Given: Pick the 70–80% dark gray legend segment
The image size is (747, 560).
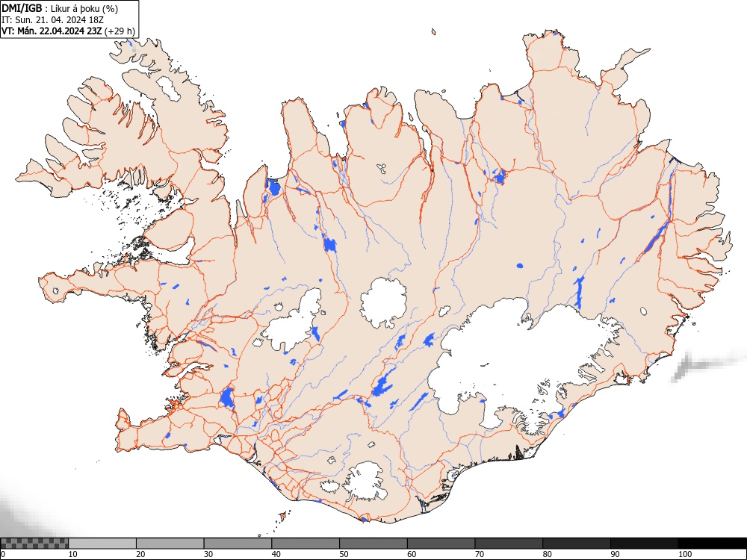Looking at the screenshot, I should pyautogui.click(x=509, y=544).
